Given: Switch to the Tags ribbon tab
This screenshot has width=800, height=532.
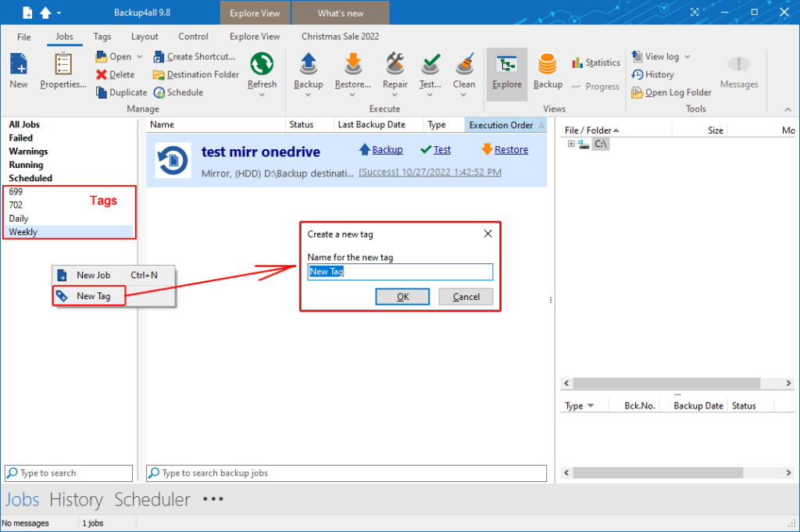Looking at the screenshot, I should pyautogui.click(x=102, y=37).
